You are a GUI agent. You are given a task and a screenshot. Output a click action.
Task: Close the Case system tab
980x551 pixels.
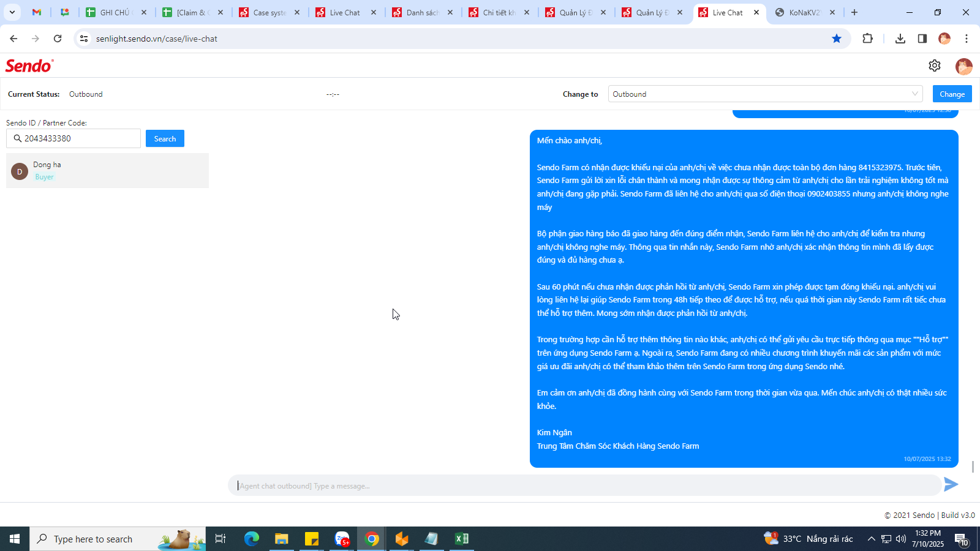(x=297, y=12)
